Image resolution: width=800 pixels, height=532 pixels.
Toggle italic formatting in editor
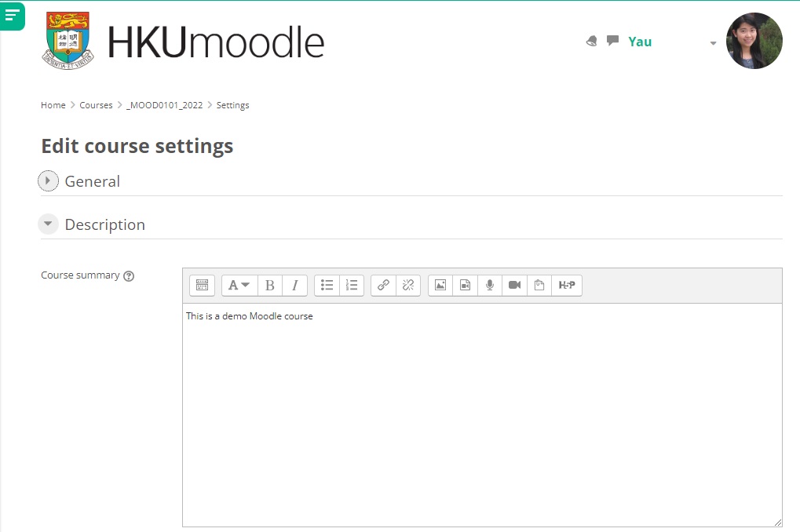[x=294, y=286]
